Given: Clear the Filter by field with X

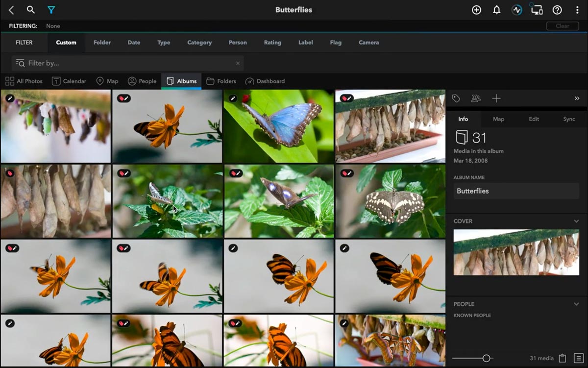Looking at the screenshot, I should pyautogui.click(x=238, y=63).
